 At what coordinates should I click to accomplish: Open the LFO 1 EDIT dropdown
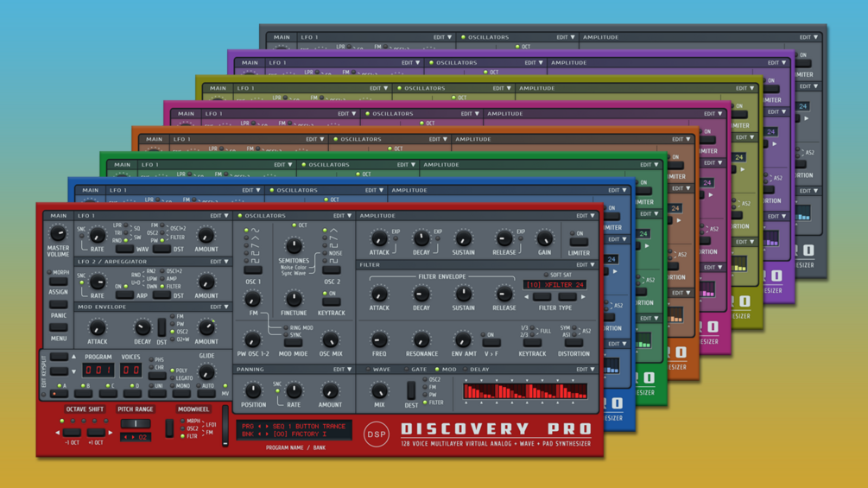click(219, 216)
